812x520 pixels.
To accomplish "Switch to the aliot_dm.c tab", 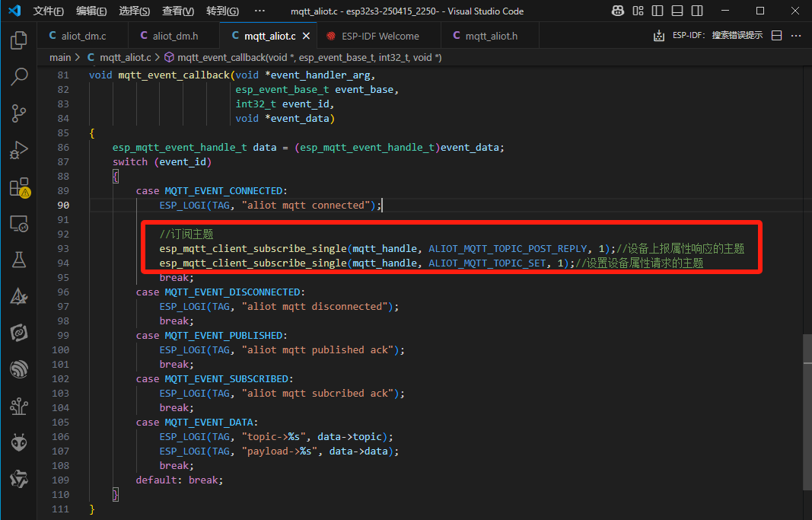I will tap(82, 36).
